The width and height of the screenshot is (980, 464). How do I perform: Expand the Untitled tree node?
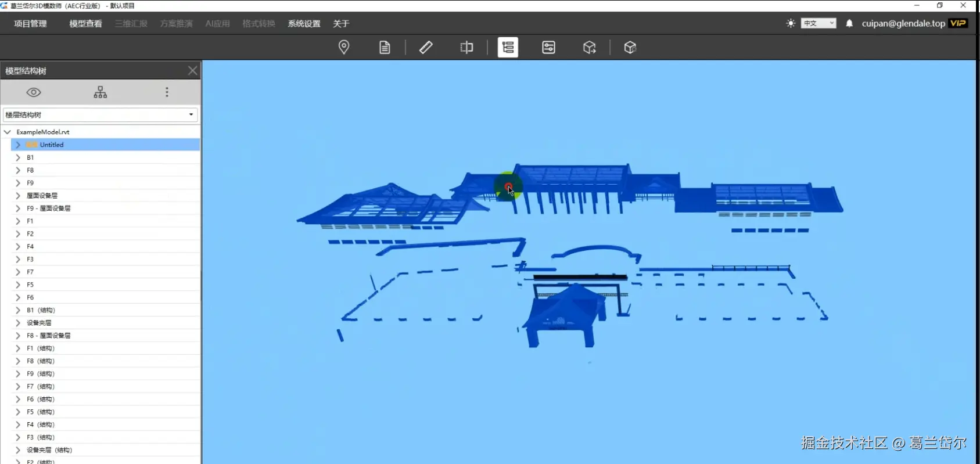(18, 145)
